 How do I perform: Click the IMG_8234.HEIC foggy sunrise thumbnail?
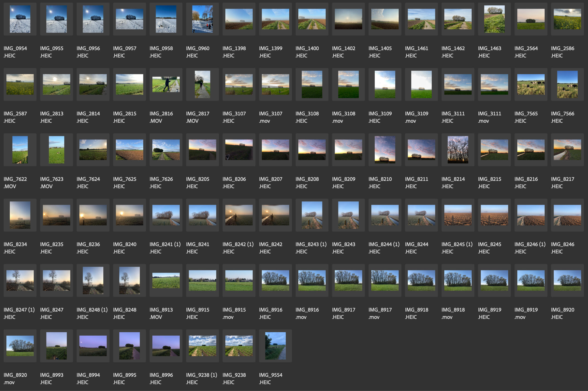coord(20,215)
